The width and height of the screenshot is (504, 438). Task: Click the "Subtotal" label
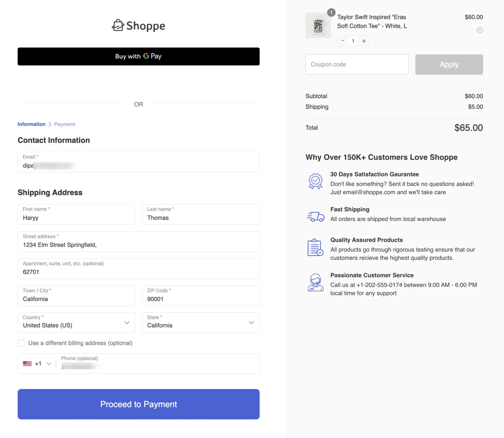point(316,96)
